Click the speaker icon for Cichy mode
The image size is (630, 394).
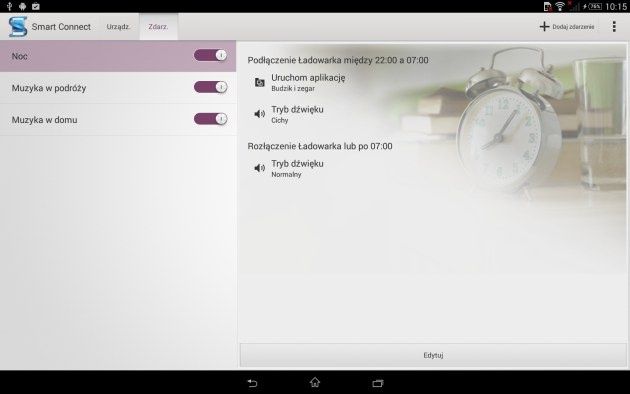tap(260, 114)
